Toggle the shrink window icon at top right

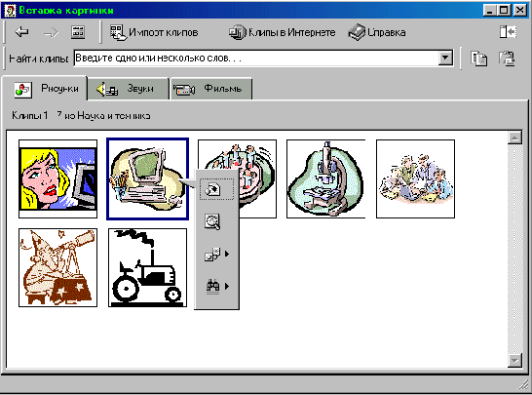[x=509, y=32]
